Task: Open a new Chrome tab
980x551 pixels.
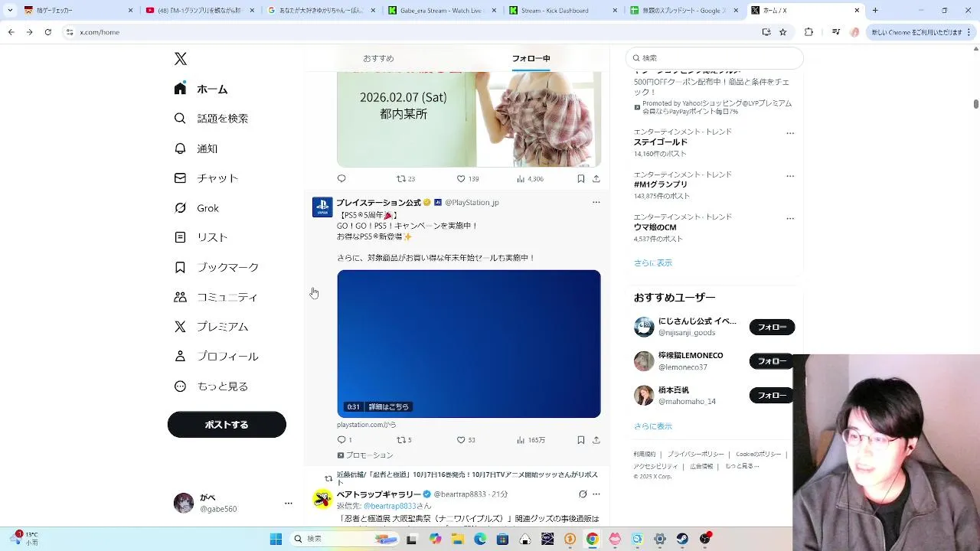Action: [875, 11]
